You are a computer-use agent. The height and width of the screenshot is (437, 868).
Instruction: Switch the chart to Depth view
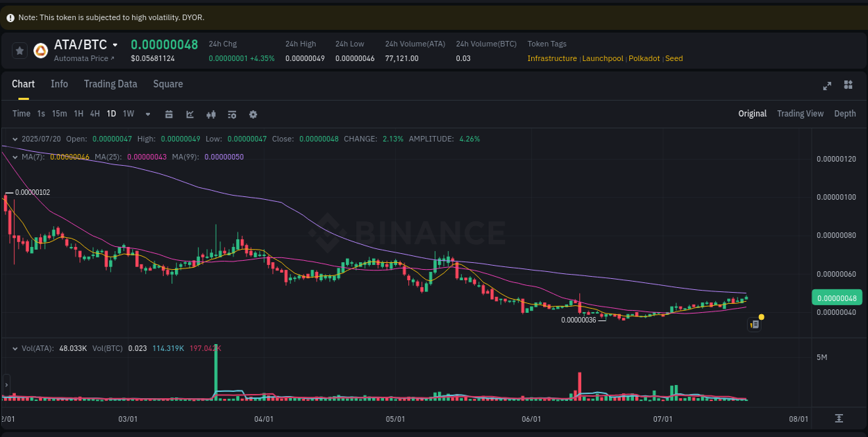845,113
